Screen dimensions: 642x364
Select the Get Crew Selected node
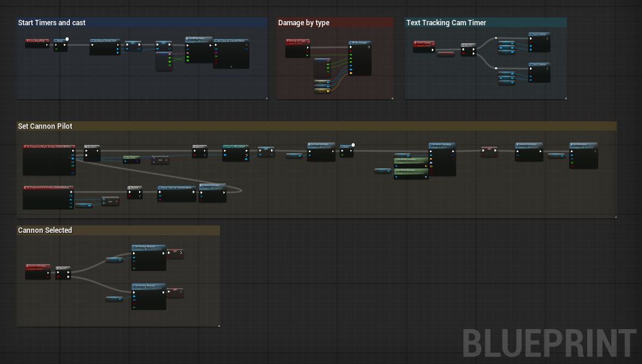coord(322,152)
